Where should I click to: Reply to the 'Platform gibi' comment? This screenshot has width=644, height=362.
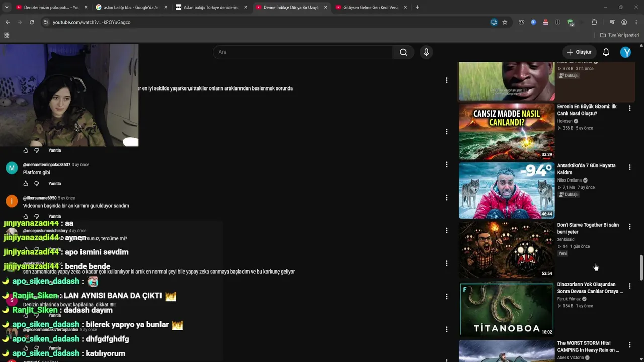click(x=54, y=184)
